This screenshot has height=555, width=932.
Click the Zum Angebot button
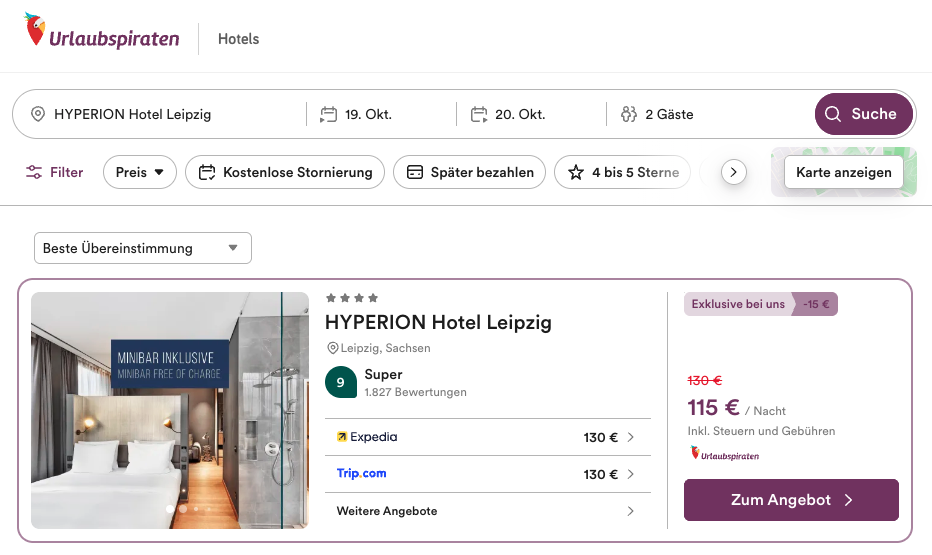pos(791,500)
